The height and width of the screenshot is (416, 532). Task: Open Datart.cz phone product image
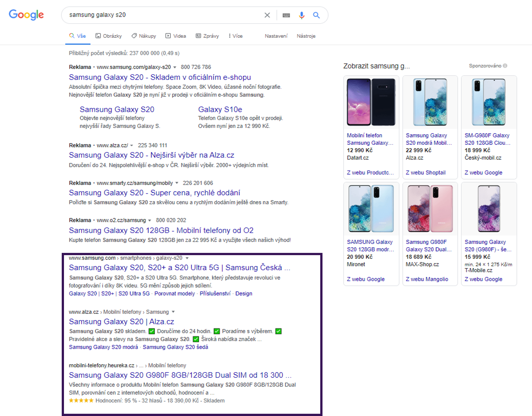371,102
